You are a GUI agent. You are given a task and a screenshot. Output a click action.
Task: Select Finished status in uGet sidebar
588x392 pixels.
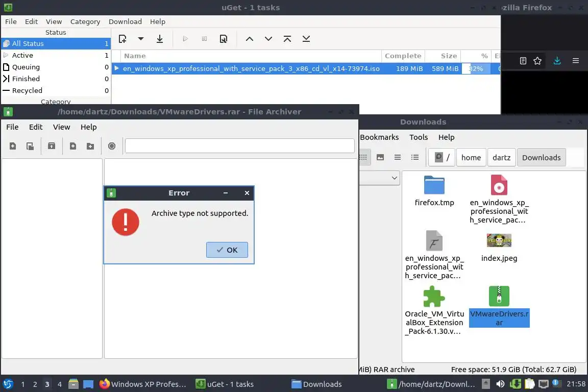pos(56,79)
